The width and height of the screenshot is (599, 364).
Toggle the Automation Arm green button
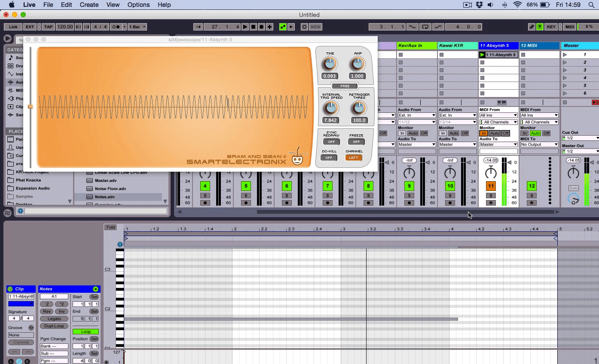[x=283, y=27]
